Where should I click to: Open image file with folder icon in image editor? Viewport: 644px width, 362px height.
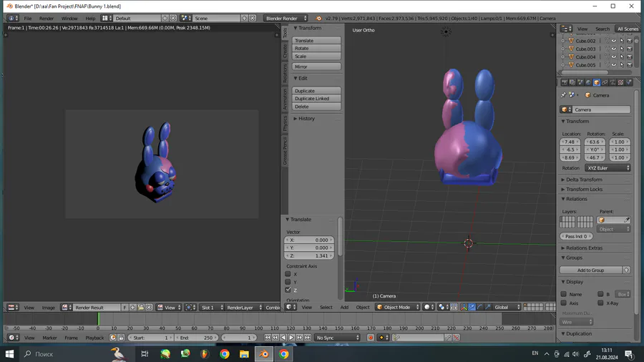[x=141, y=308]
